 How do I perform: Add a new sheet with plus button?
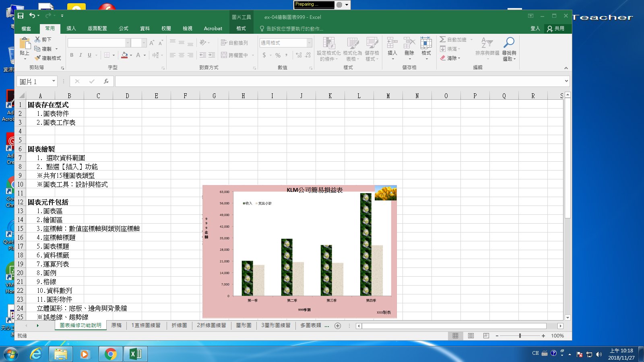pos(338,326)
